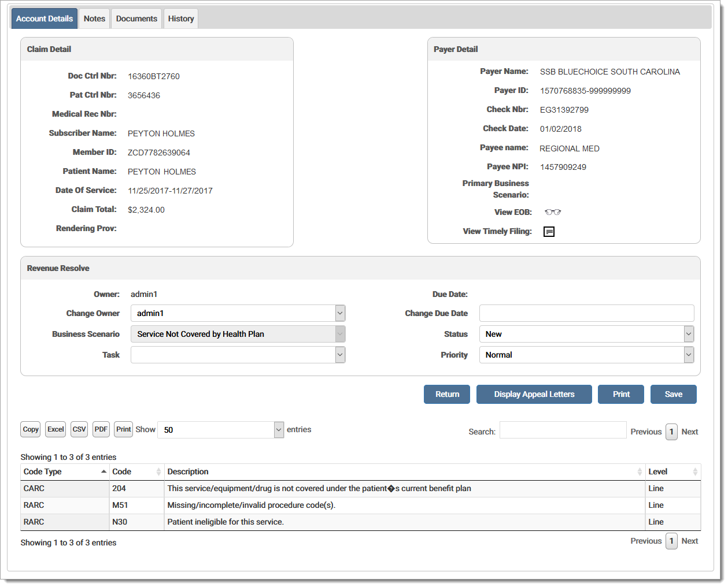
Task: Click the View EOB glasses icon
Action: 552,212
